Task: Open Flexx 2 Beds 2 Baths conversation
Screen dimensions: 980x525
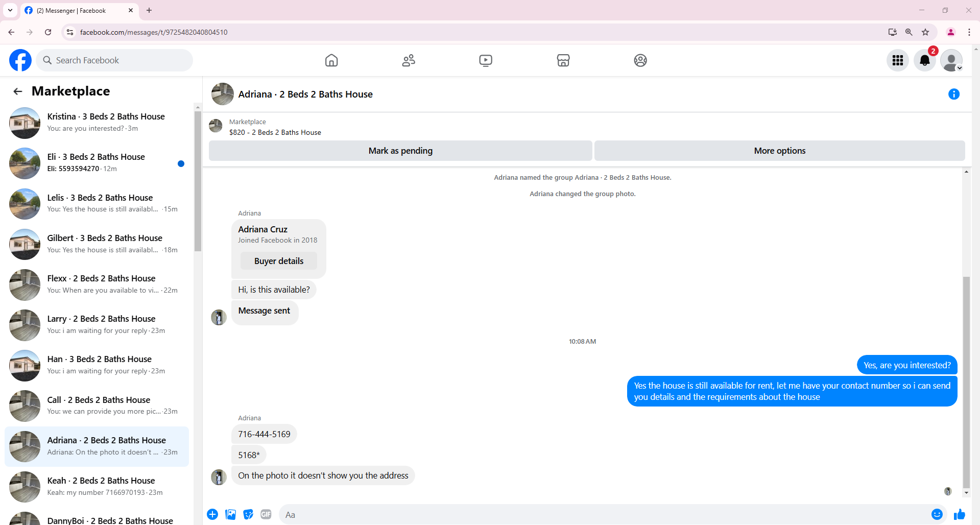Action: (97, 284)
